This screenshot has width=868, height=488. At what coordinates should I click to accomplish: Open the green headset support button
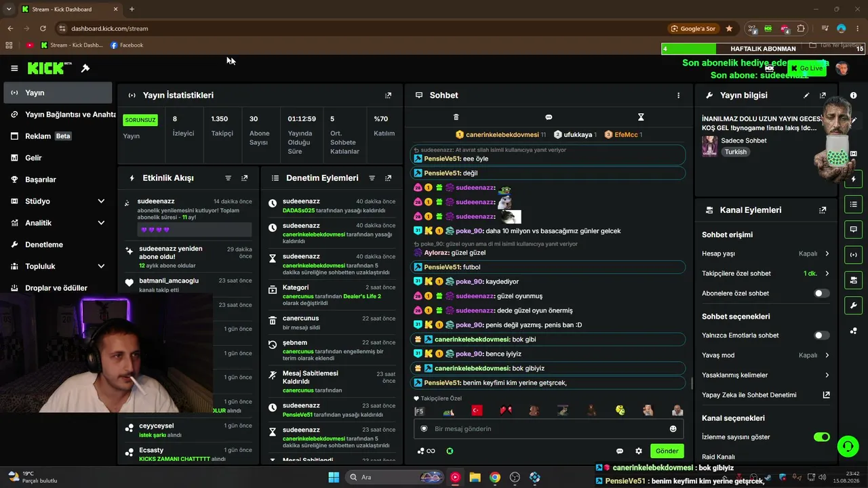tap(848, 446)
